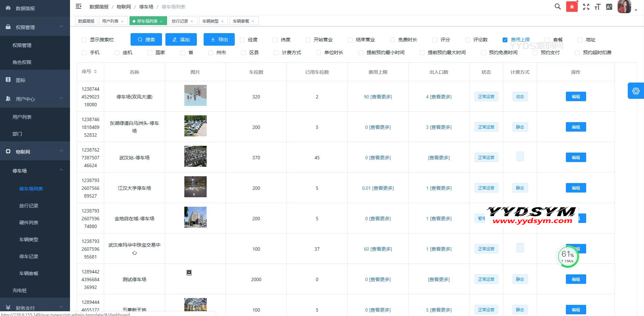The height and width of the screenshot is (316, 644).
Task: Sort table by 序号 column
Action: 95,72
